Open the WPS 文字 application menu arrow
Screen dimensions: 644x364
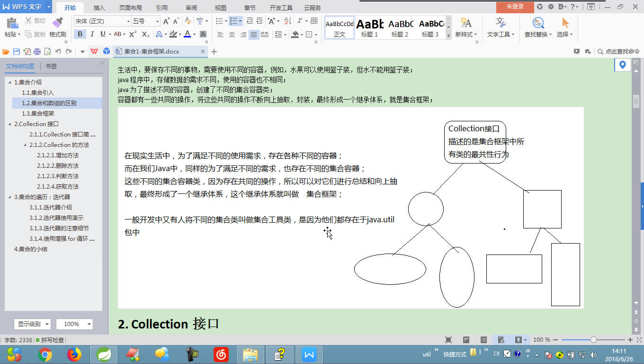tap(49, 7)
